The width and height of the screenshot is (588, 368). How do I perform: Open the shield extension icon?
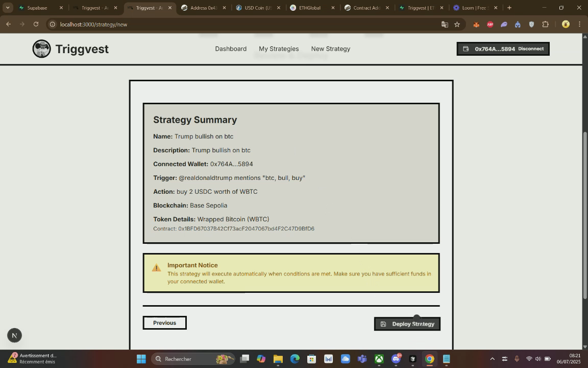(x=531, y=25)
